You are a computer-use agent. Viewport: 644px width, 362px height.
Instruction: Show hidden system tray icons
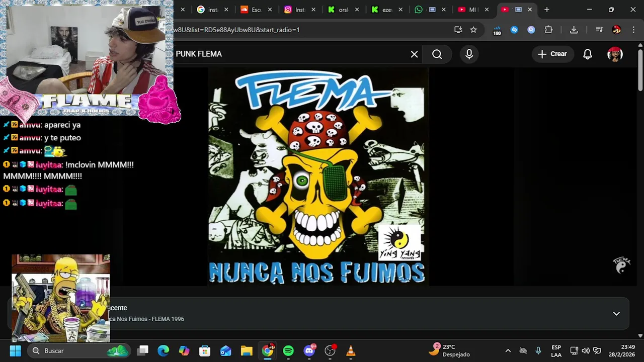pyautogui.click(x=508, y=351)
